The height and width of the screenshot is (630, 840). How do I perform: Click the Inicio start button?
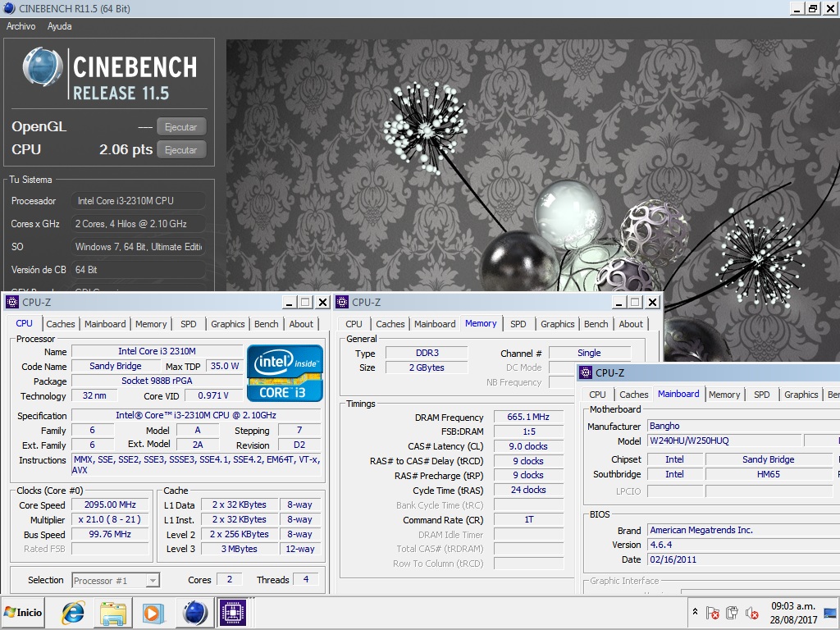[x=23, y=612]
